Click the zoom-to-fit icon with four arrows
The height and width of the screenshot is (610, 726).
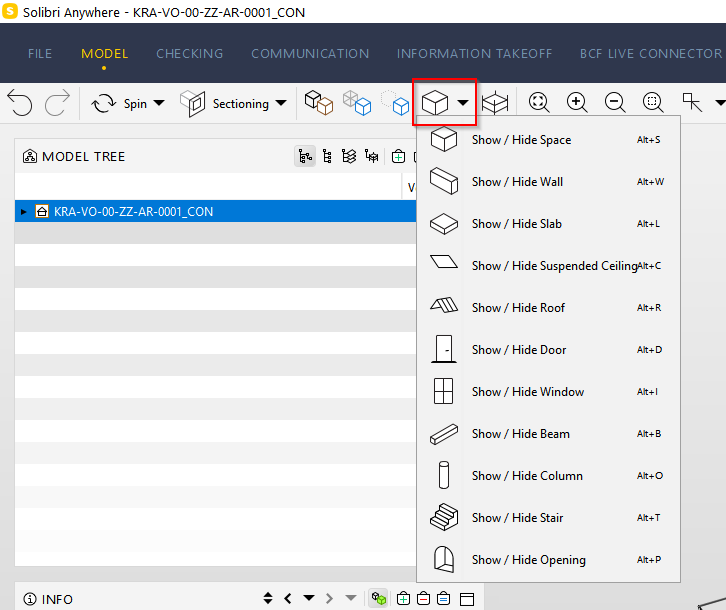[x=539, y=103]
